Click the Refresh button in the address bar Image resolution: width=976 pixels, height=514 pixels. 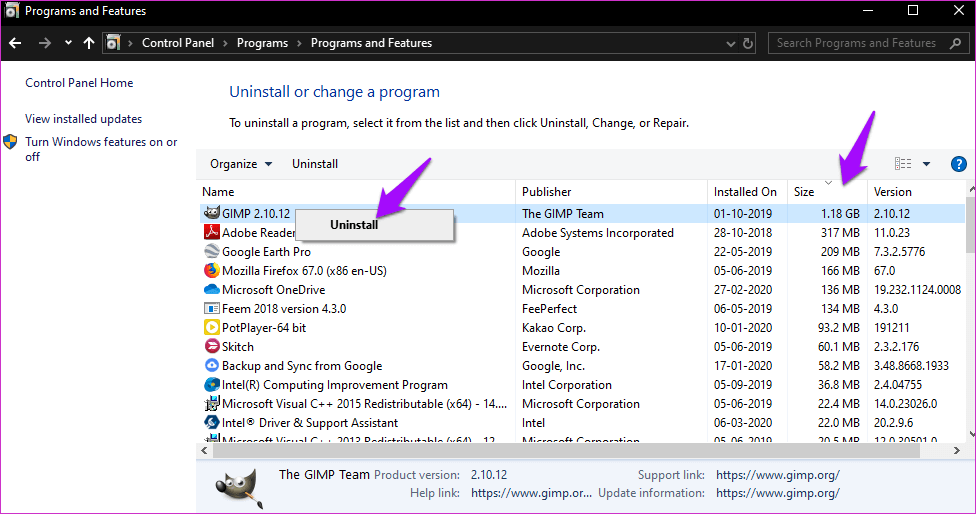pos(748,43)
